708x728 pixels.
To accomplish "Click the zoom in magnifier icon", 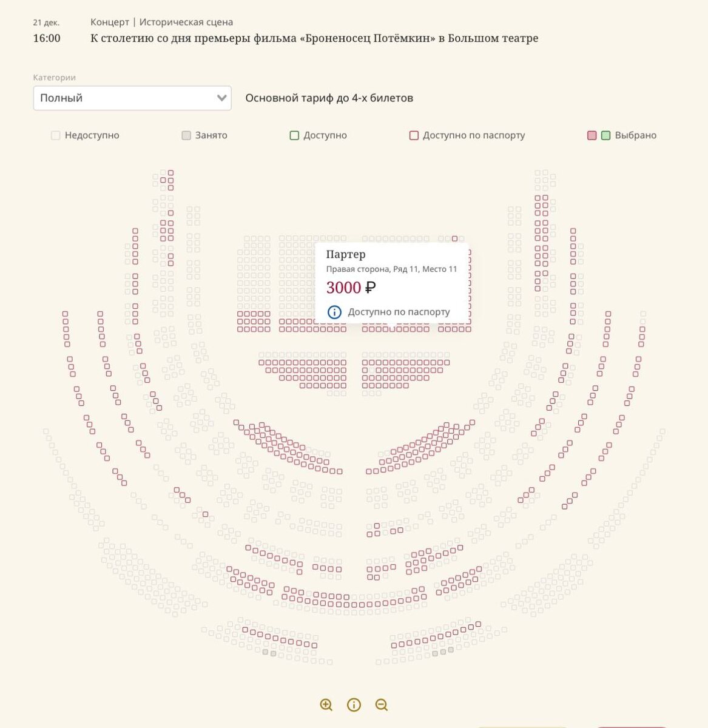I will tap(326, 704).
